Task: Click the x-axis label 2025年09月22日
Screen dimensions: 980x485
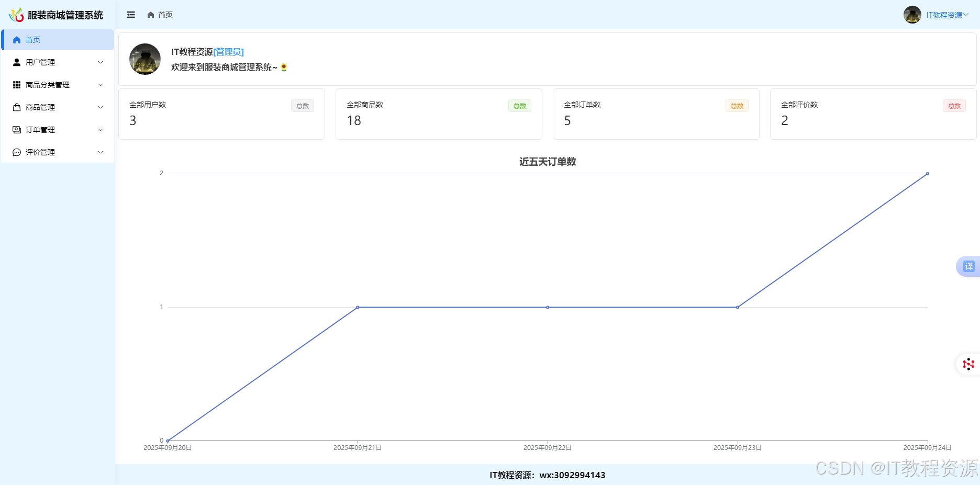Action: tap(548, 448)
